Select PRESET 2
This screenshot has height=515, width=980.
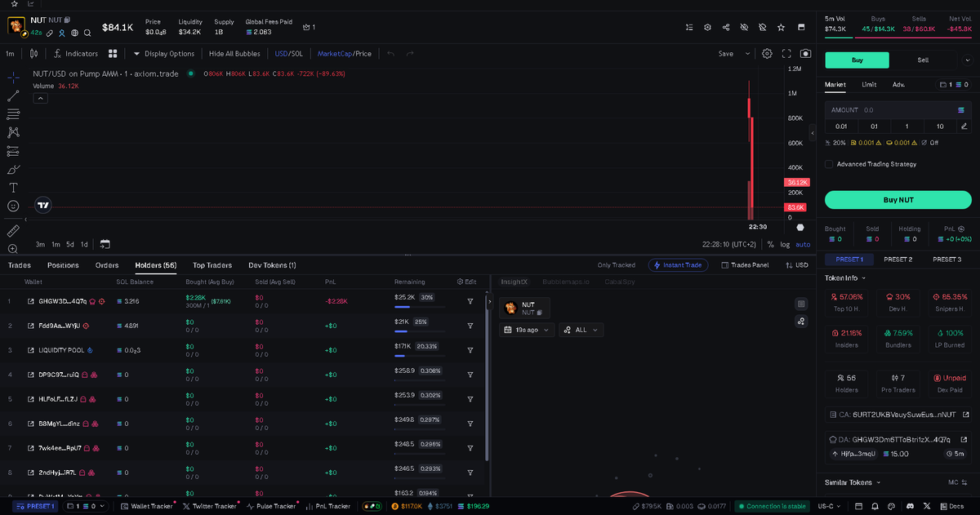tap(898, 260)
